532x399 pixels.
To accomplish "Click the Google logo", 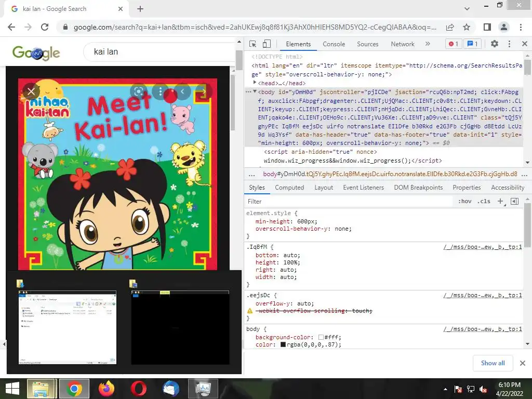I will (36, 53).
